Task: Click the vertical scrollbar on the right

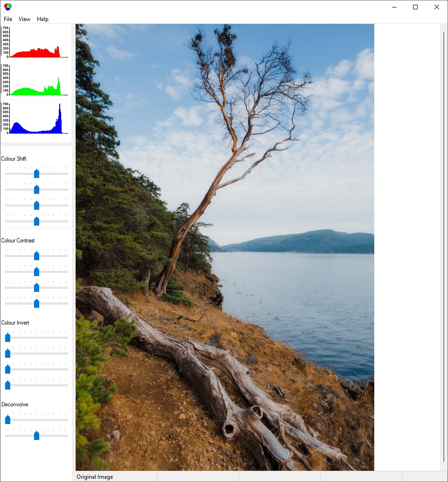Action: coord(444,247)
